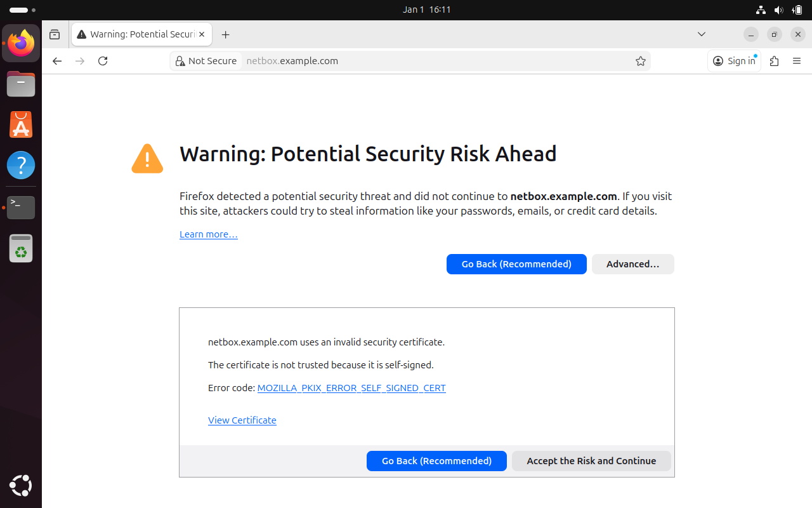This screenshot has width=812, height=508.
Task: Bookmark this page with the star icon
Action: 641,61
